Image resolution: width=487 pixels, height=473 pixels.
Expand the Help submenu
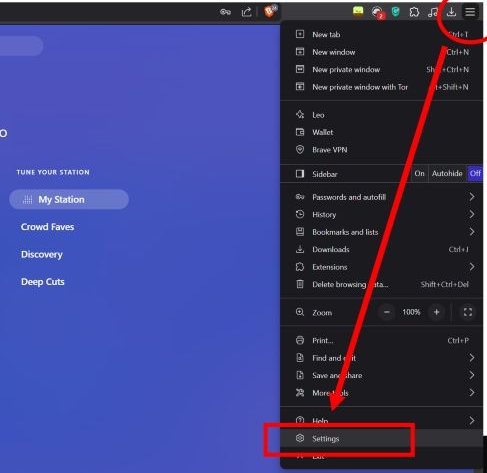381,421
